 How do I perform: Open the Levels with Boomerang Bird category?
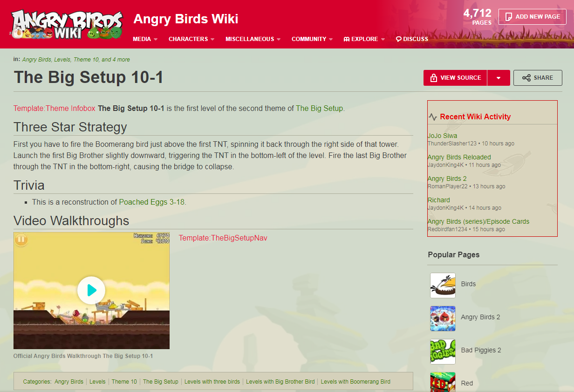coord(355,382)
